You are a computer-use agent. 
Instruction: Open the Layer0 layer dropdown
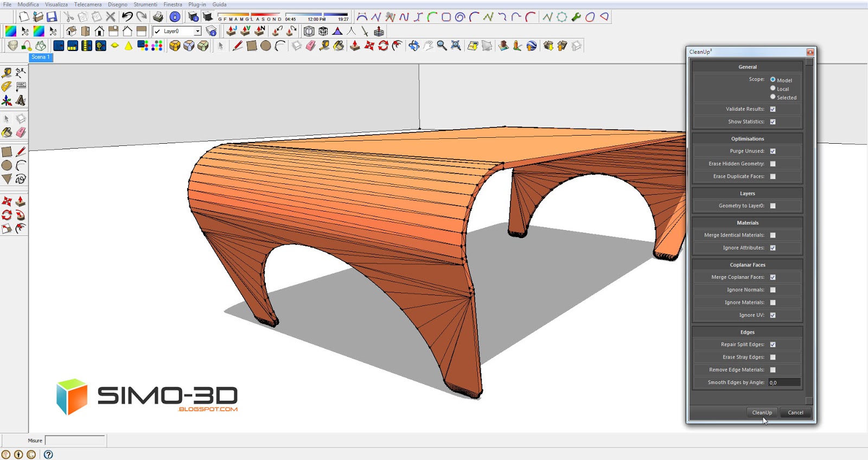tap(197, 31)
